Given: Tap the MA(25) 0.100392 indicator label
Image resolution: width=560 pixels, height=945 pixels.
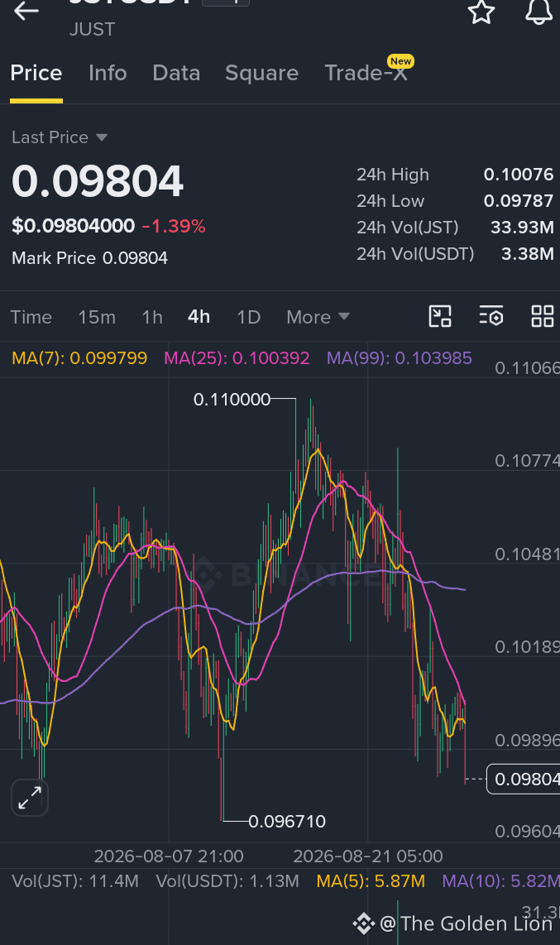Looking at the screenshot, I should tap(237, 358).
